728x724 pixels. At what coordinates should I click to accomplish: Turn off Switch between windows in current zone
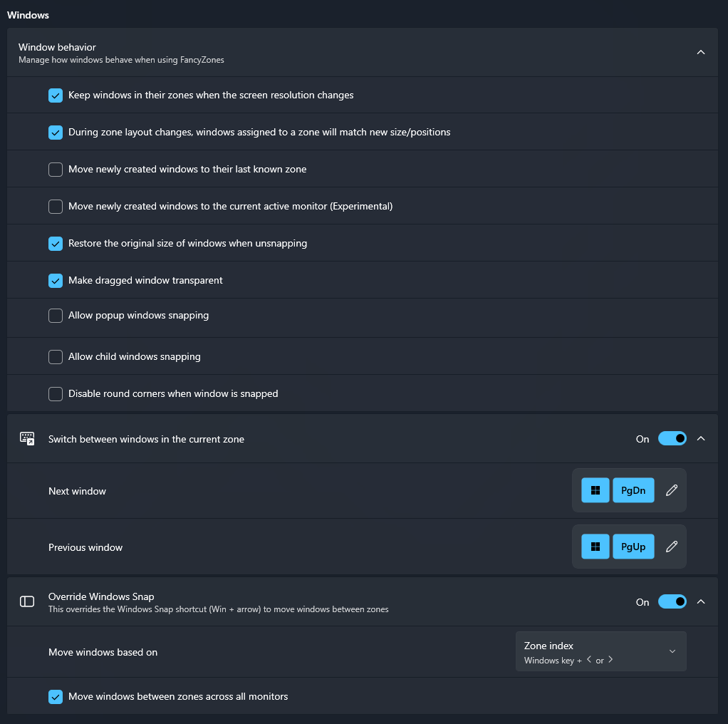click(x=672, y=438)
